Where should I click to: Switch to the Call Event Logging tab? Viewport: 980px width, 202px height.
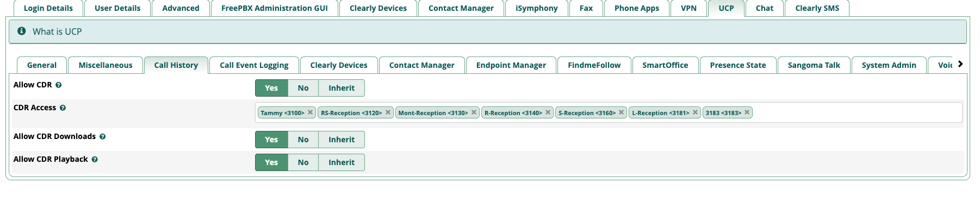(254, 65)
